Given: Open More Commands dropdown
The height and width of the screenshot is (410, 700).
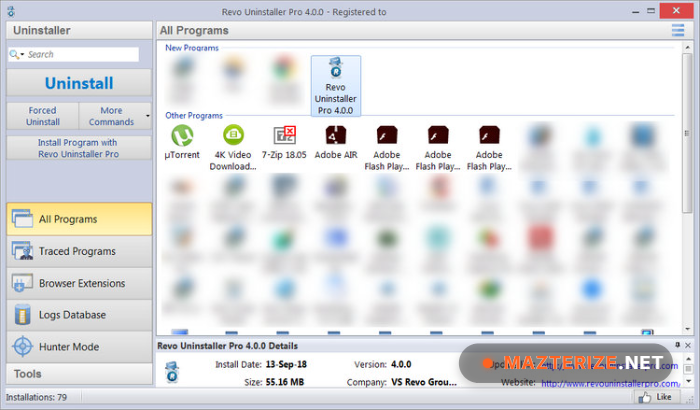Looking at the screenshot, I should tap(115, 116).
